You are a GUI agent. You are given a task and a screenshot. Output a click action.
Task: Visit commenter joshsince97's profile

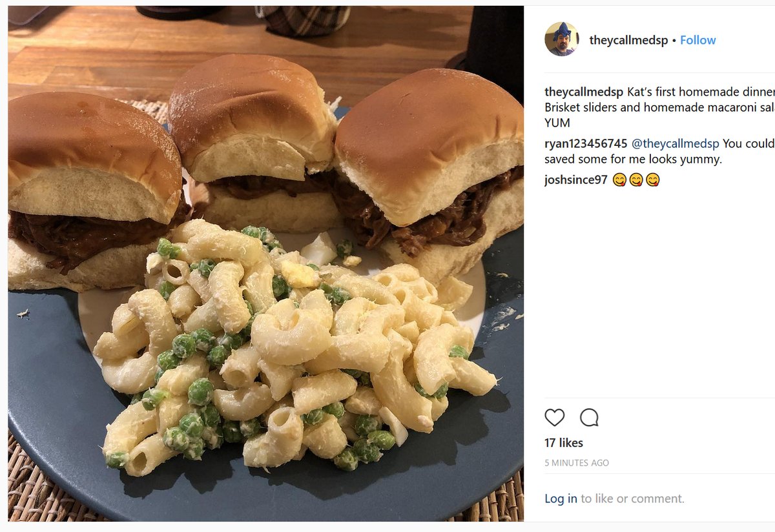point(576,180)
